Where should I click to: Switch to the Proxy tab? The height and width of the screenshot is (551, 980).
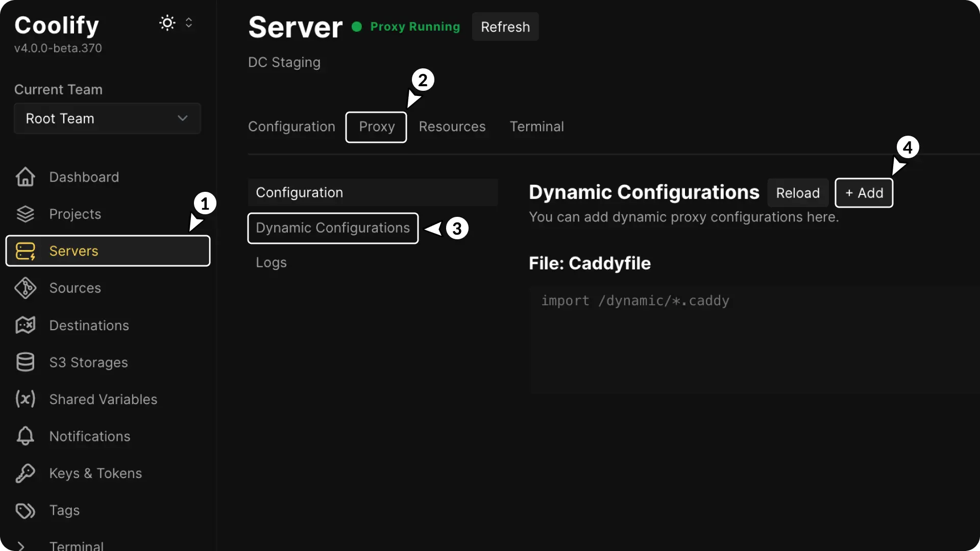pyautogui.click(x=376, y=127)
